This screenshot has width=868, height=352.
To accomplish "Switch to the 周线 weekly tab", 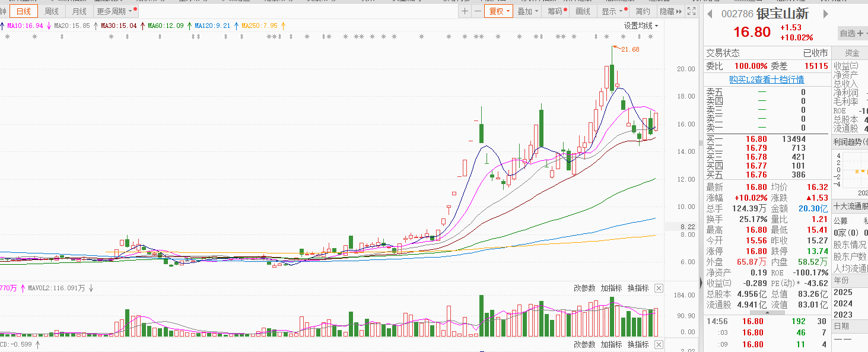I will coord(52,11).
